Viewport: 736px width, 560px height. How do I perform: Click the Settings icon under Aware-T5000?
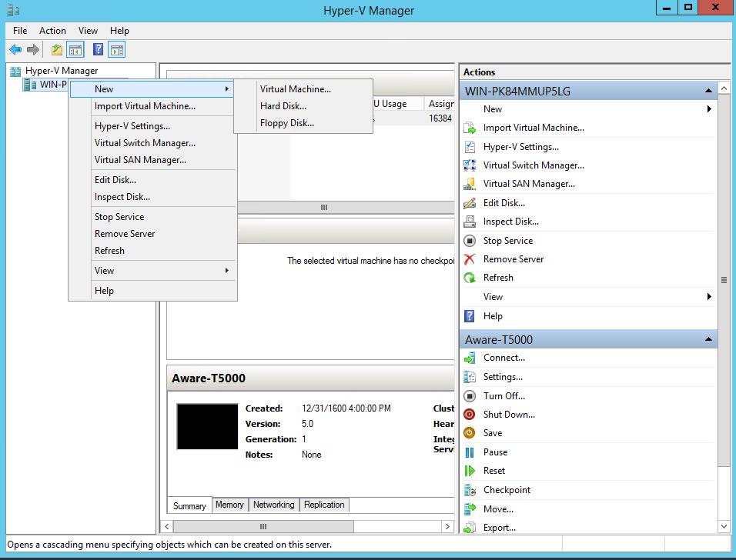470,377
